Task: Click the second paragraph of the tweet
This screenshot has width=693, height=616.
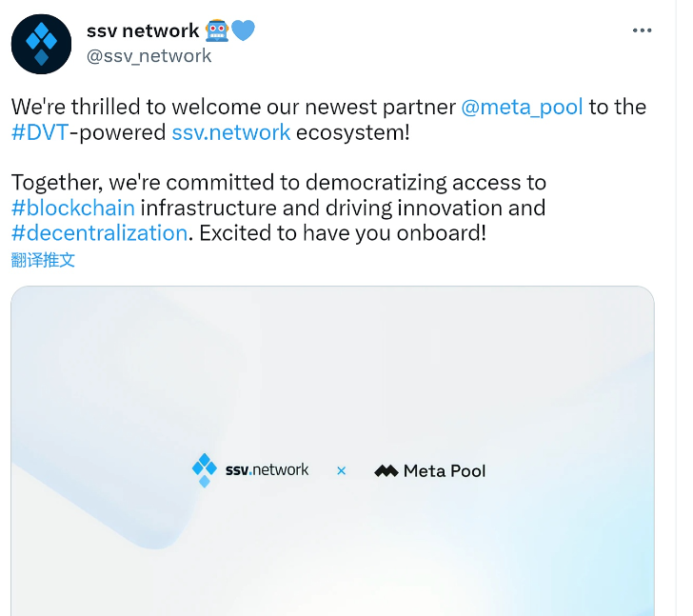Action: tap(279, 209)
